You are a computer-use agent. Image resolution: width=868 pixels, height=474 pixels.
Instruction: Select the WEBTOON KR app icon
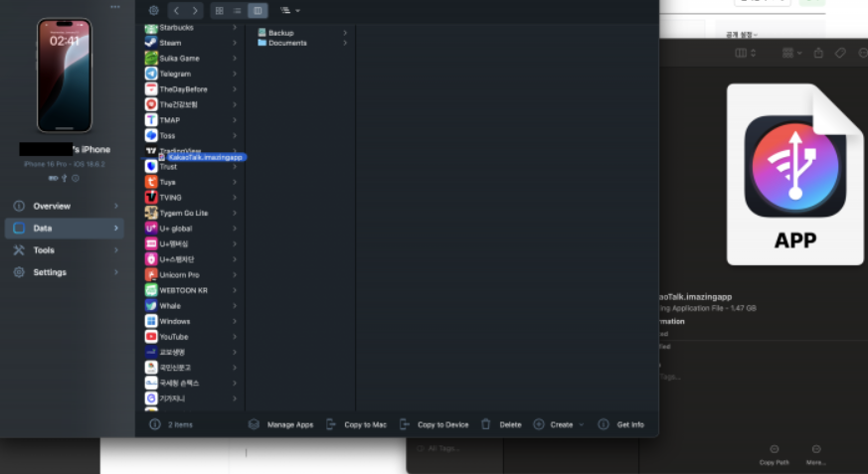coord(151,290)
